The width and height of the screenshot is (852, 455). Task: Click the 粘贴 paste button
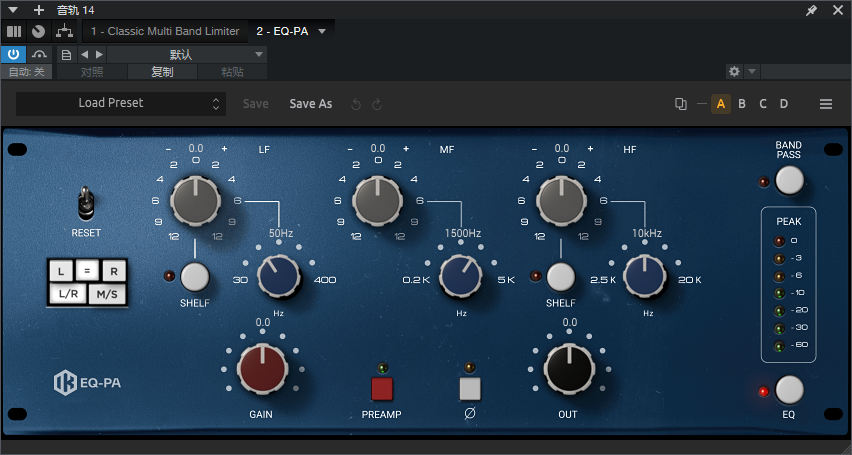[x=233, y=72]
